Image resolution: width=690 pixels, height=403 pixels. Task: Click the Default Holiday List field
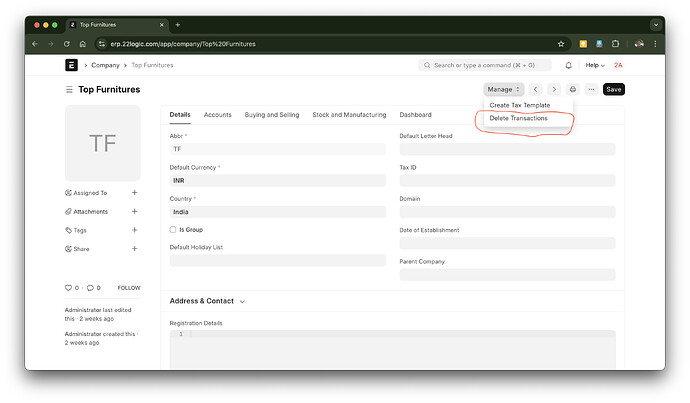pyautogui.click(x=278, y=260)
